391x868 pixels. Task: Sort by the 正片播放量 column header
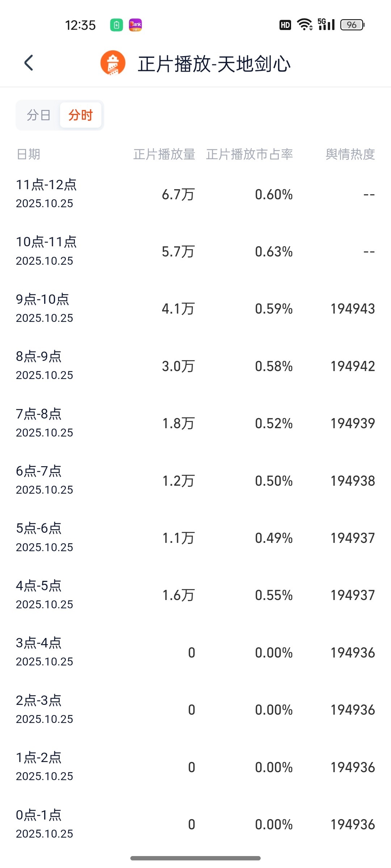pyautogui.click(x=164, y=154)
